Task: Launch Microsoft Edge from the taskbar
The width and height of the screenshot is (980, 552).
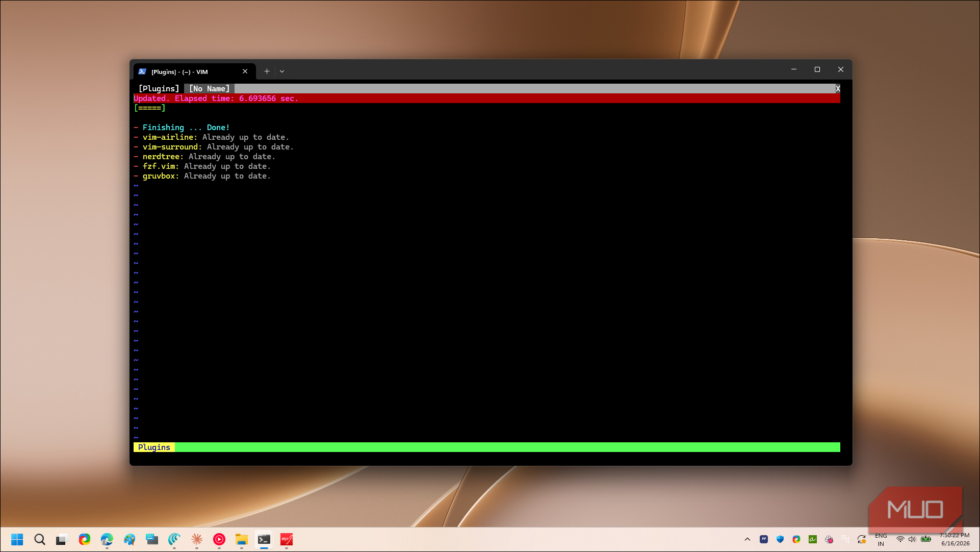Action: coord(107,539)
